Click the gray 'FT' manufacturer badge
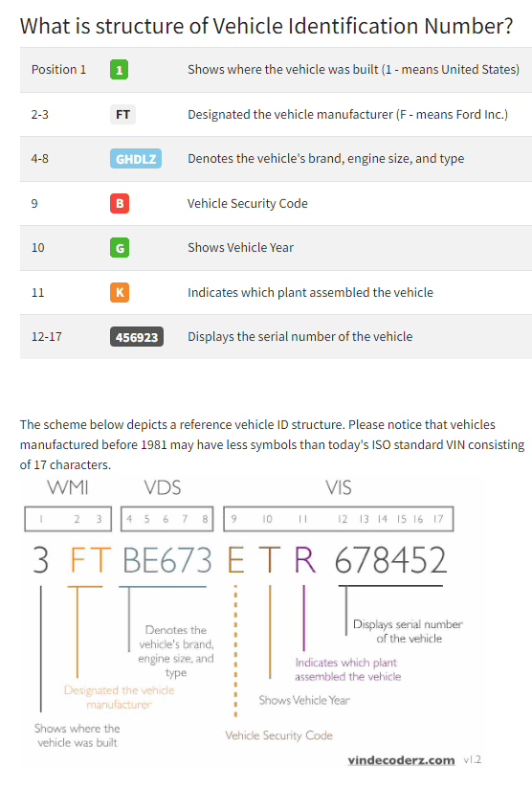 [122, 115]
